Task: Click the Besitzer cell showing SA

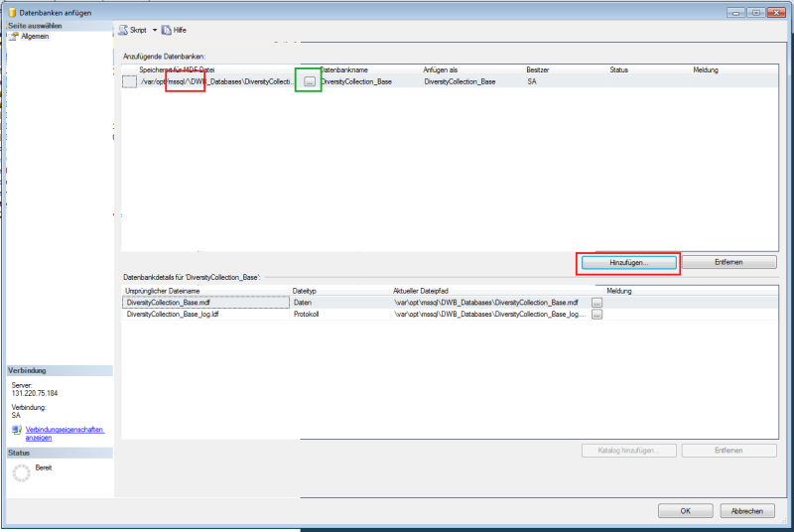Action: 533,82
